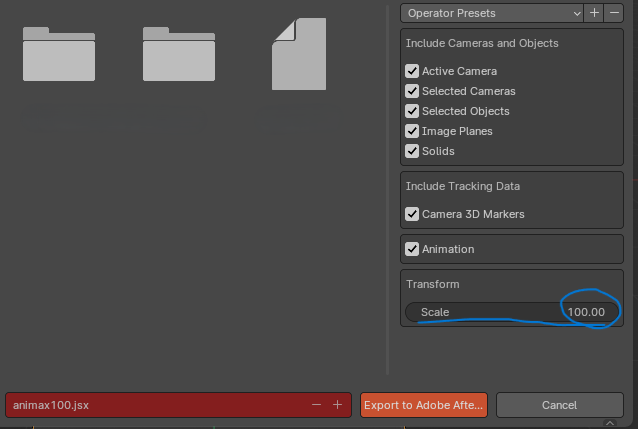This screenshot has height=429, width=638.
Task: Select the document file icon
Action: [299, 54]
